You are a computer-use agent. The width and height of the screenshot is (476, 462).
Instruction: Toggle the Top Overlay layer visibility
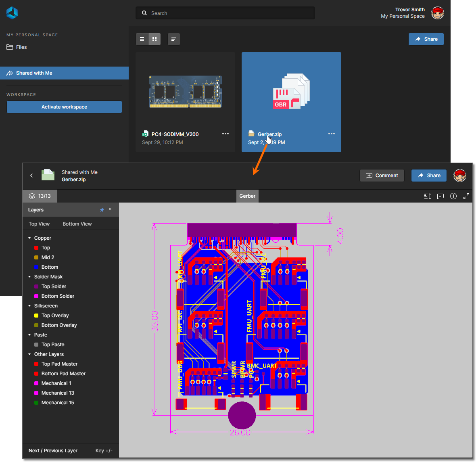[x=36, y=316]
